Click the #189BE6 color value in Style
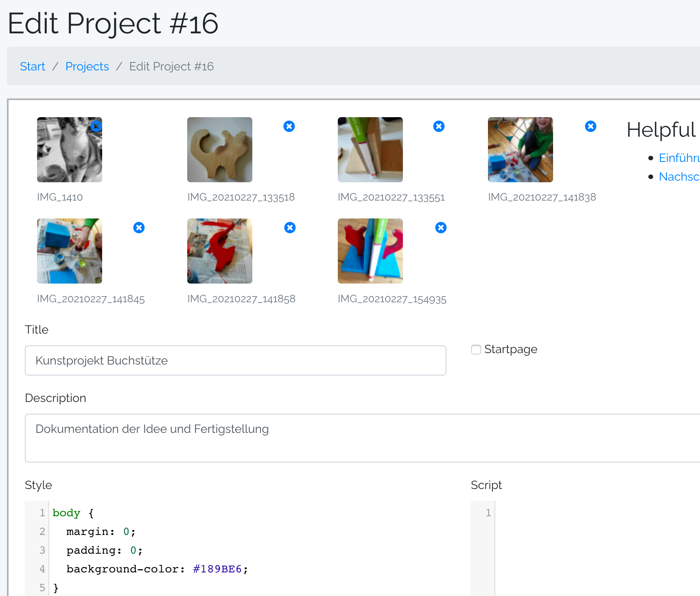Screen dimensions: 700x596 click(217, 569)
